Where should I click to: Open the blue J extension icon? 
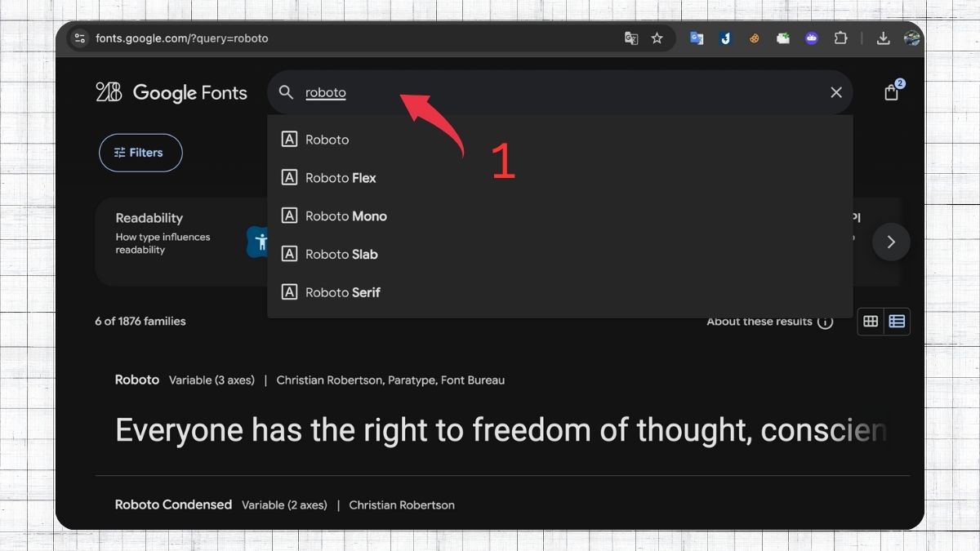pos(725,38)
